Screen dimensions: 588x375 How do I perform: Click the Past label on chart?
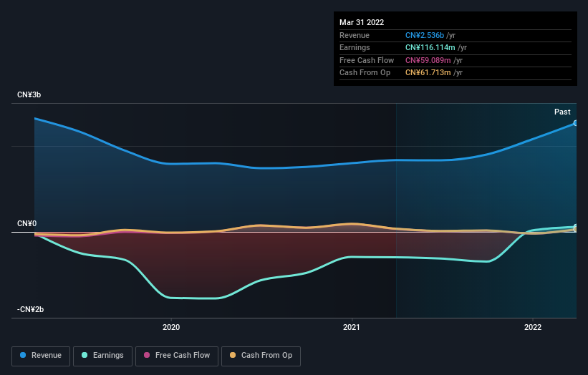tap(562, 112)
